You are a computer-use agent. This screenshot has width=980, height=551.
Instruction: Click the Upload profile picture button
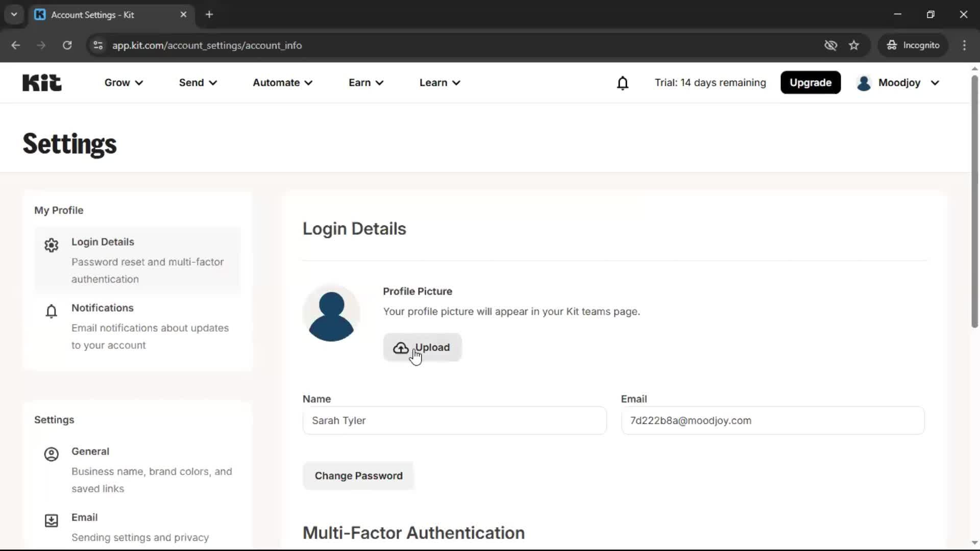422,347
